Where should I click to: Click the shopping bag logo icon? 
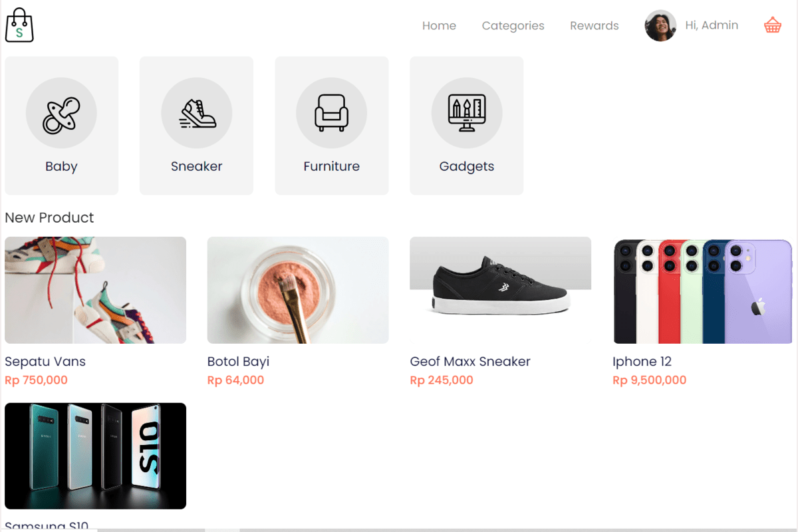pos(19,25)
